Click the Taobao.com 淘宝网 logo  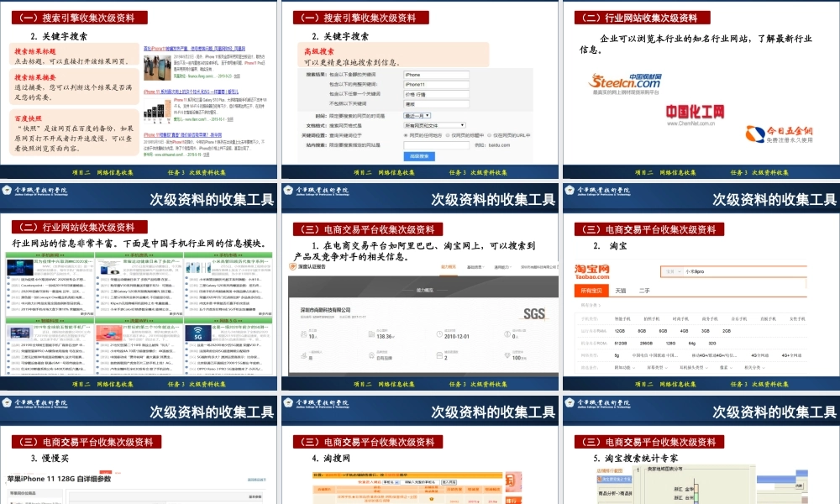591,271
